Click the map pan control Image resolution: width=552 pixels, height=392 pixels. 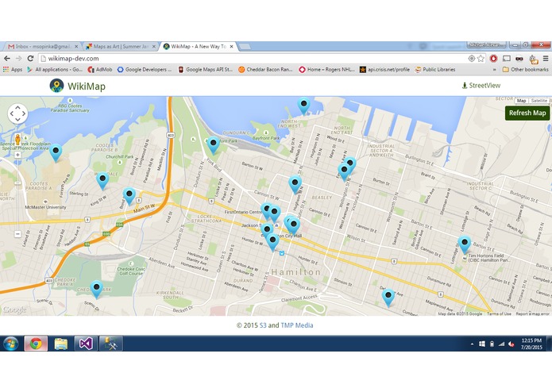click(x=17, y=113)
